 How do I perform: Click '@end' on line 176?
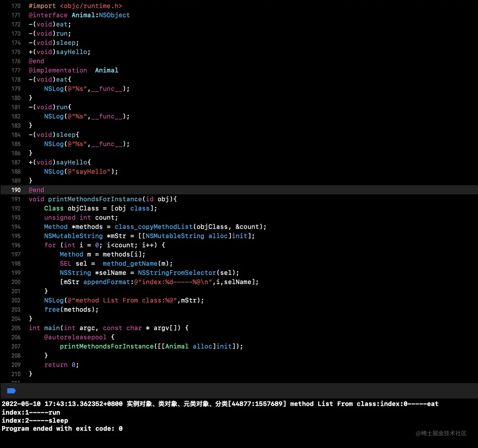click(36, 61)
